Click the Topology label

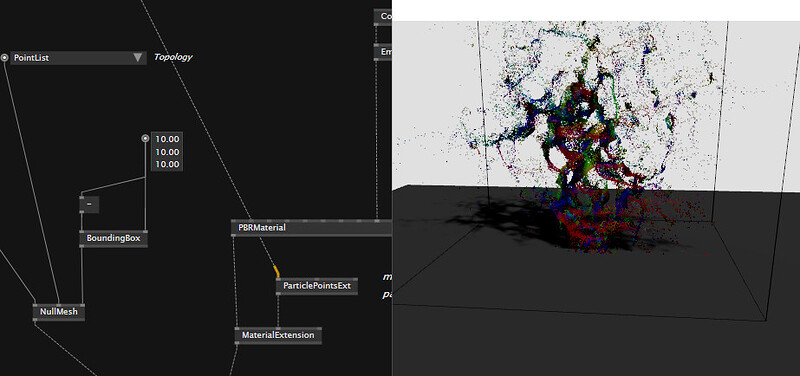coord(173,57)
